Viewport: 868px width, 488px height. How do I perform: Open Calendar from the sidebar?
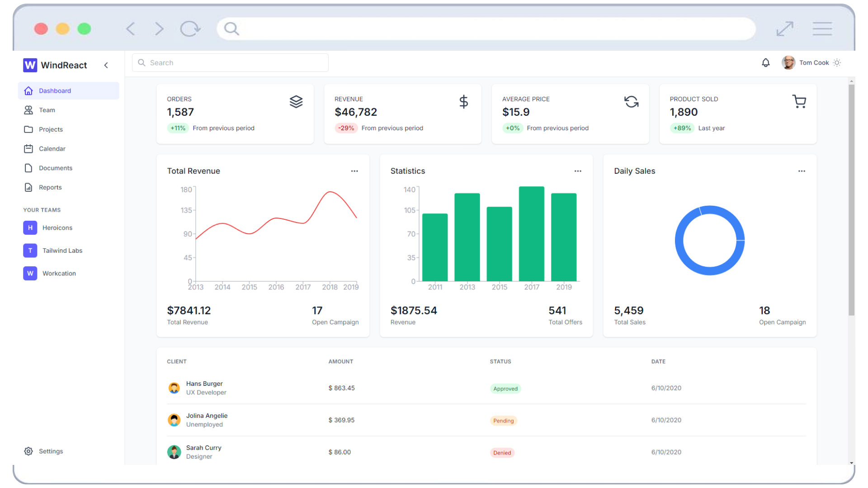68,148
